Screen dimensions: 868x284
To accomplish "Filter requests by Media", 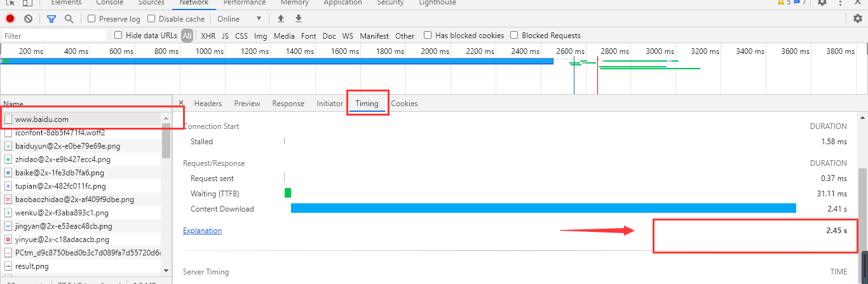I will point(284,36).
